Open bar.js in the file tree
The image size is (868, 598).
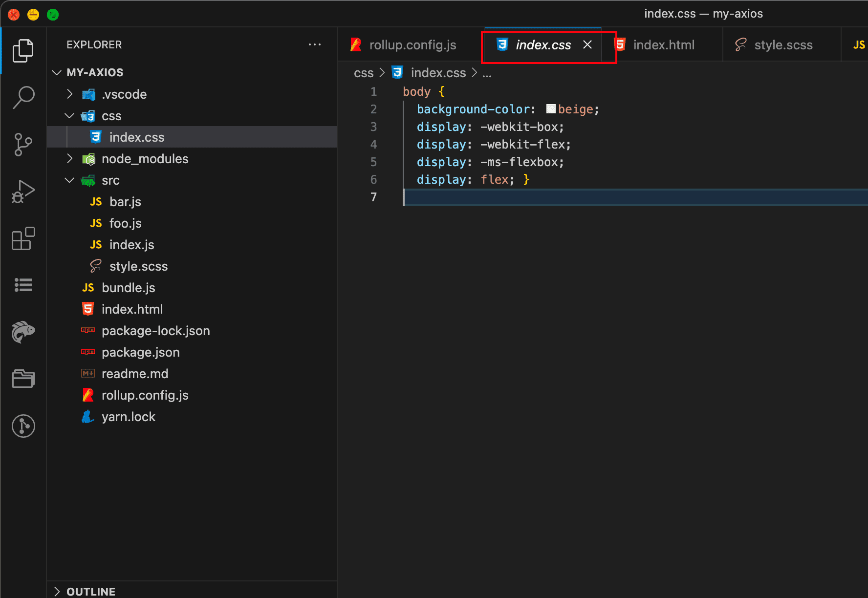click(x=192, y=202)
